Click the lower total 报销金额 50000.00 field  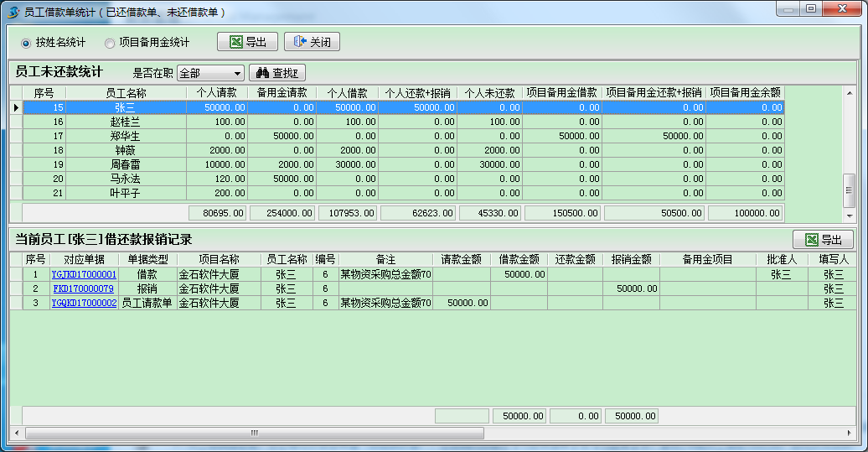point(633,416)
